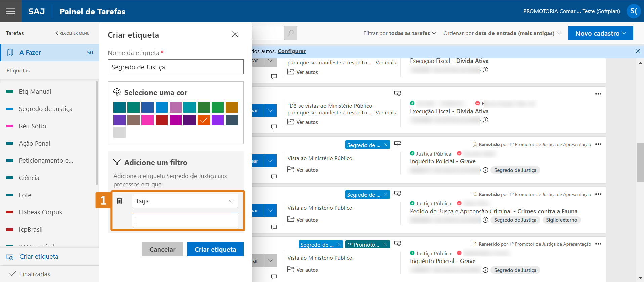Expand the Tarja filter dropdown
Viewport: 644px width, 282px height.
coord(185,201)
